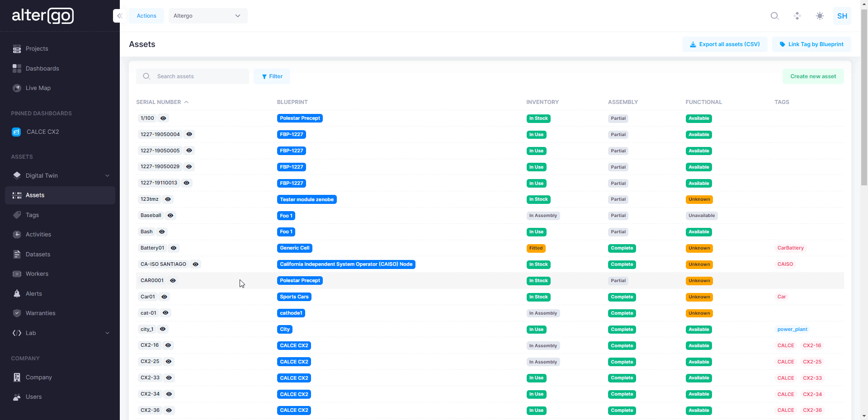Open the Live Map view
This screenshot has width=868, height=420.
point(38,88)
